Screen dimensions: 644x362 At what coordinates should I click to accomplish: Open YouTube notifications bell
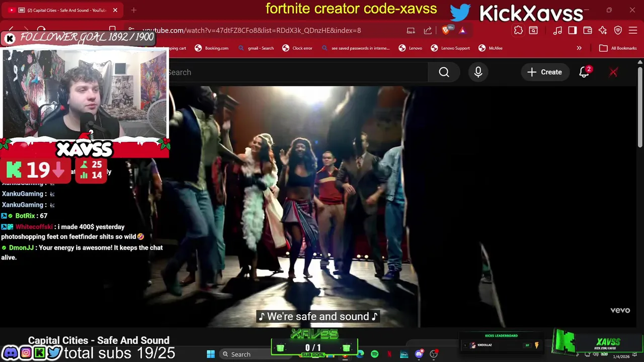[x=584, y=72]
